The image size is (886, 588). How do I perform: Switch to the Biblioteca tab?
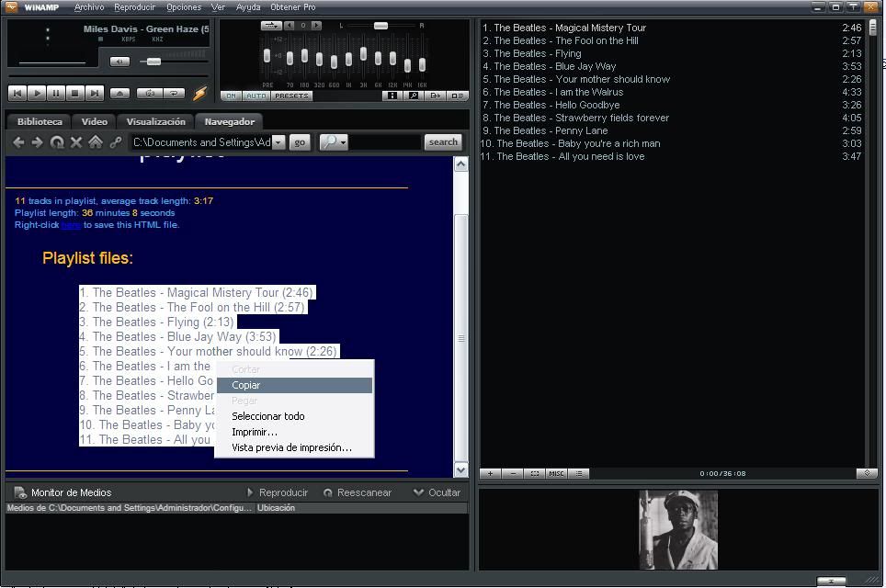(40, 121)
